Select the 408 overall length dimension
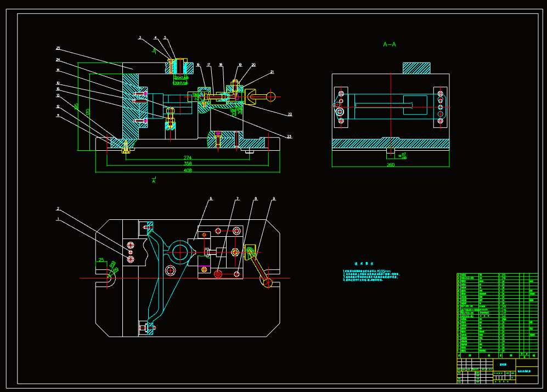The height and width of the screenshot is (392, 547). (x=187, y=170)
